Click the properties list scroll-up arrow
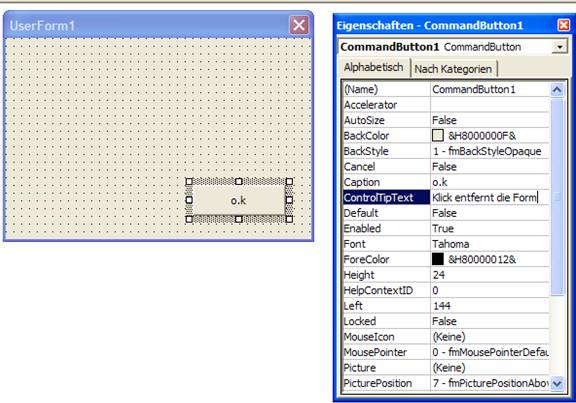 (557, 90)
